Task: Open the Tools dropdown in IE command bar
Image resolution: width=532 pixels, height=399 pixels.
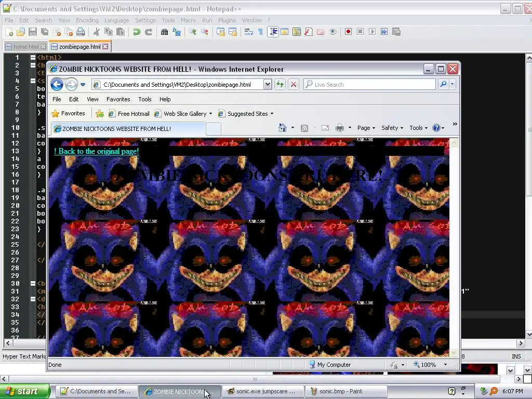Action: click(x=418, y=128)
